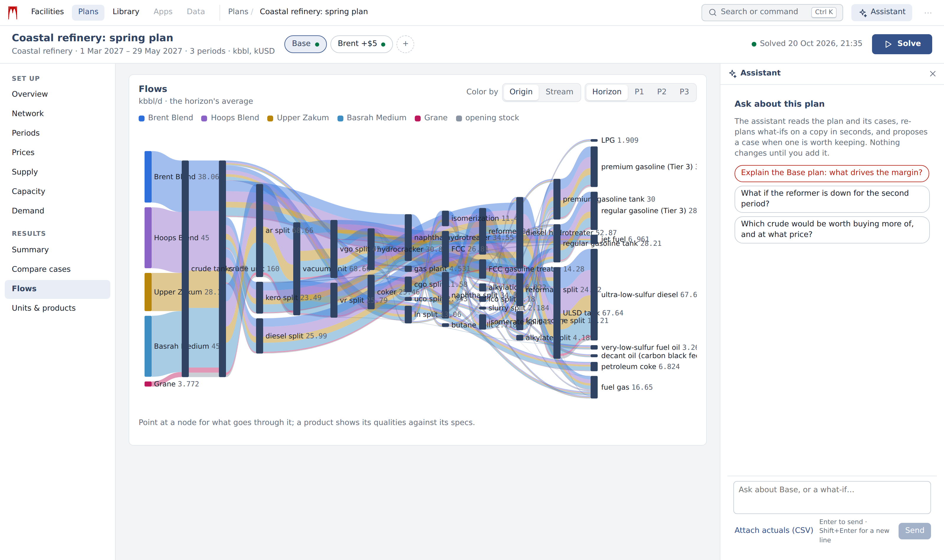Open the Assistant sparkle button in header
Screen dimensions: 944x560
(881, 12)
